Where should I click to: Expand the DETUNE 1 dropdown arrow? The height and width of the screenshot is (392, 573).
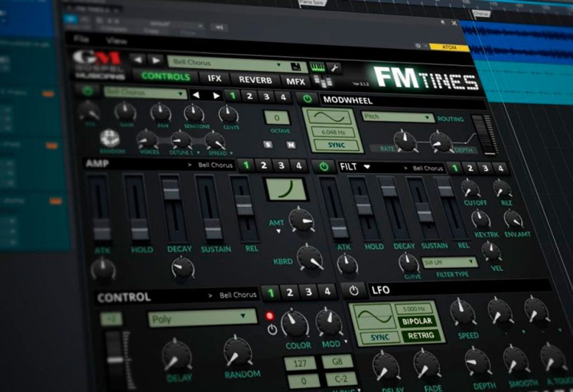[199, 152]
